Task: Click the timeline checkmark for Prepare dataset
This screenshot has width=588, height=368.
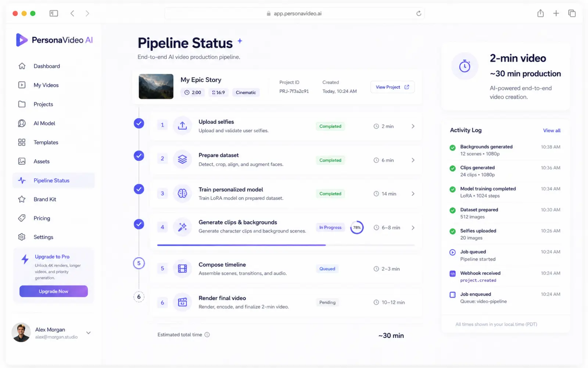Action: 139,156
